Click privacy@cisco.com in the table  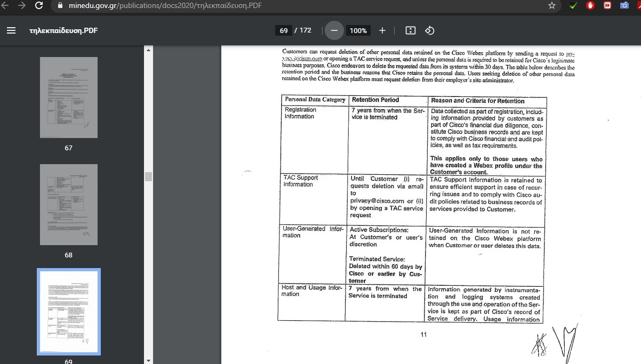377,200
